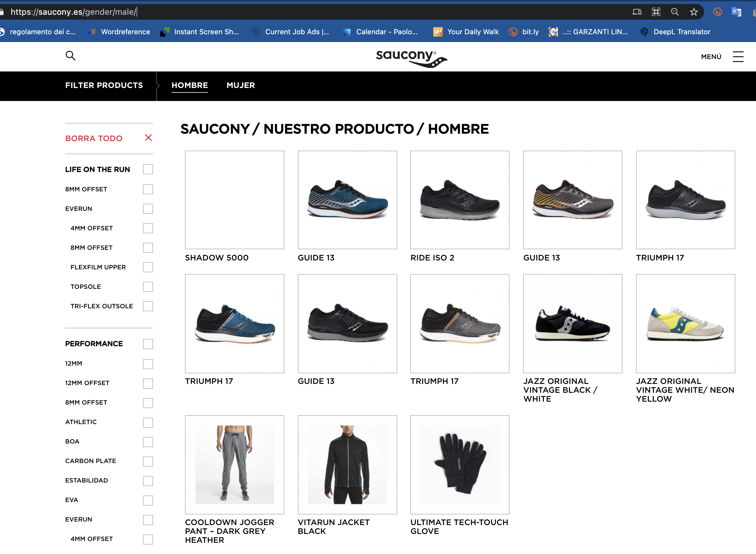Viewport: 756px width, 554px height.
Task: Click the send-to-devices icon in address bar
Action: pos(637,12)
